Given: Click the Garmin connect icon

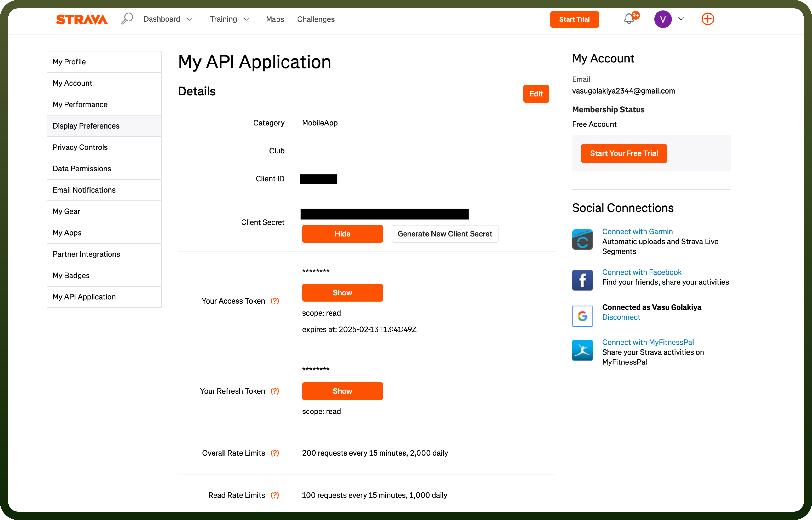Looking at the screenshot, I should coord(582,239).
